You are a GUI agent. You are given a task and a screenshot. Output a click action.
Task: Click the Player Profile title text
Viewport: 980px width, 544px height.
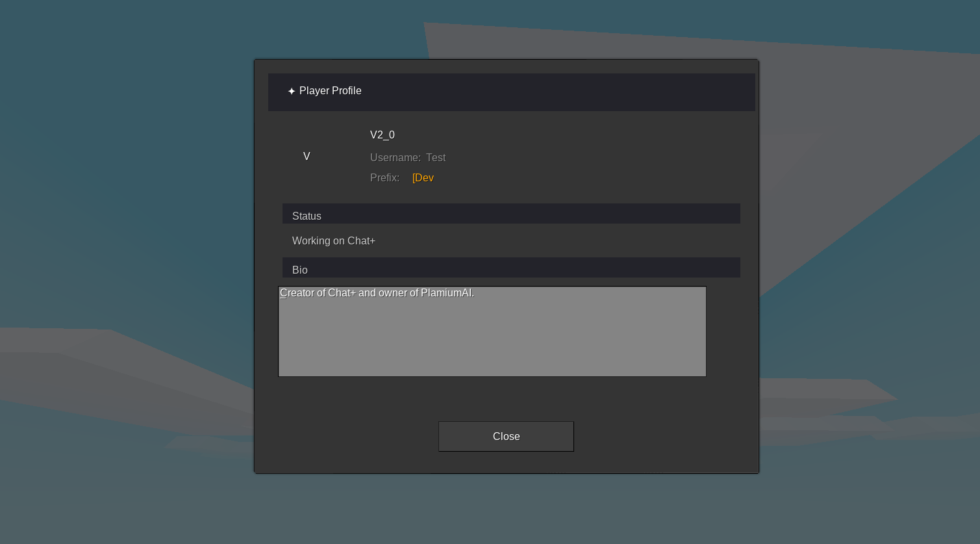tap(330, 91)
